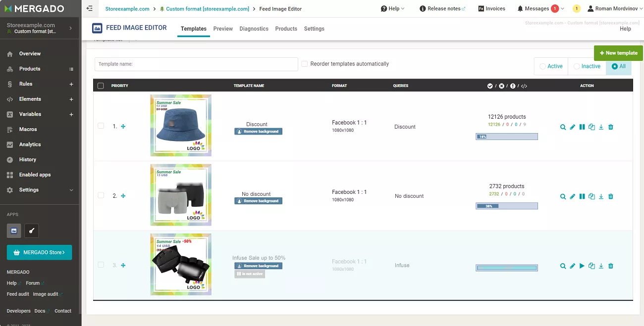Activate the Infuse Sale template with play icon
Screen dimensions: 644x326
582,266
